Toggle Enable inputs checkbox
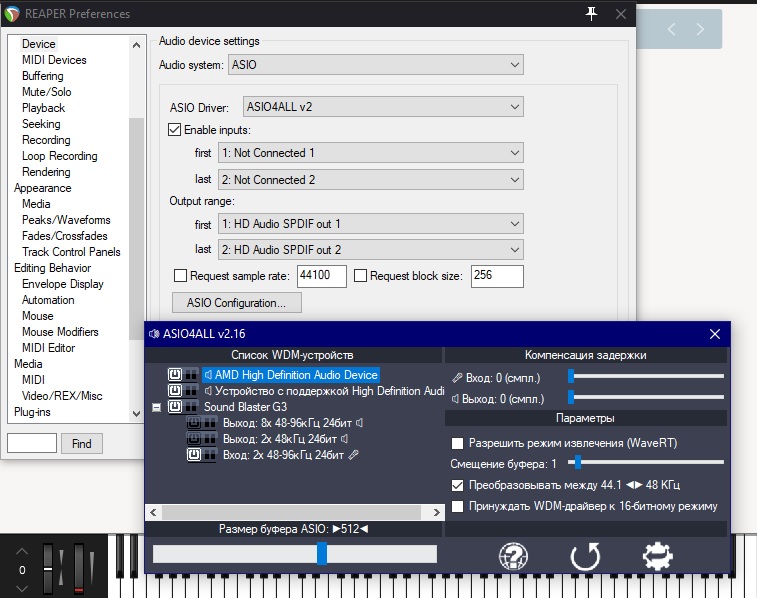The height and width of the screenshot is (598, 757). [x=174, y=130]
